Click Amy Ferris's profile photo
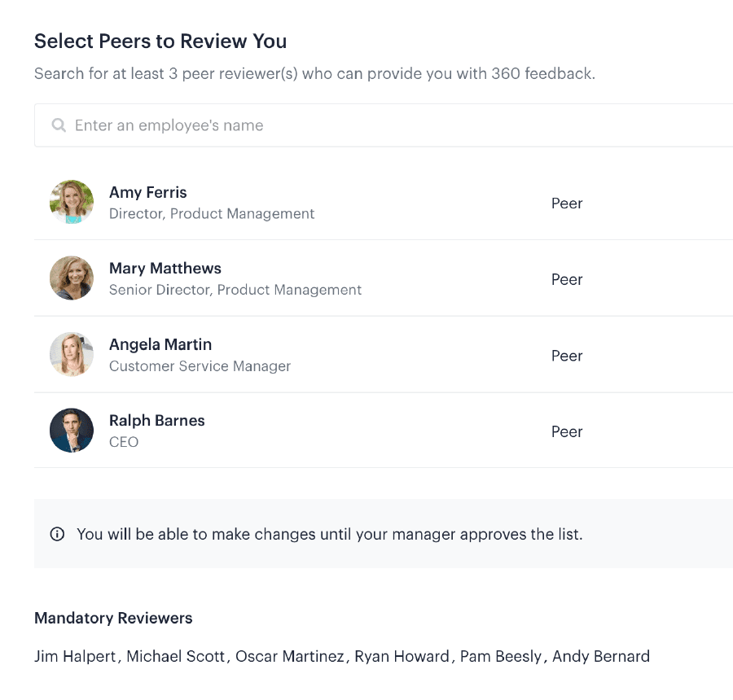 72,202
